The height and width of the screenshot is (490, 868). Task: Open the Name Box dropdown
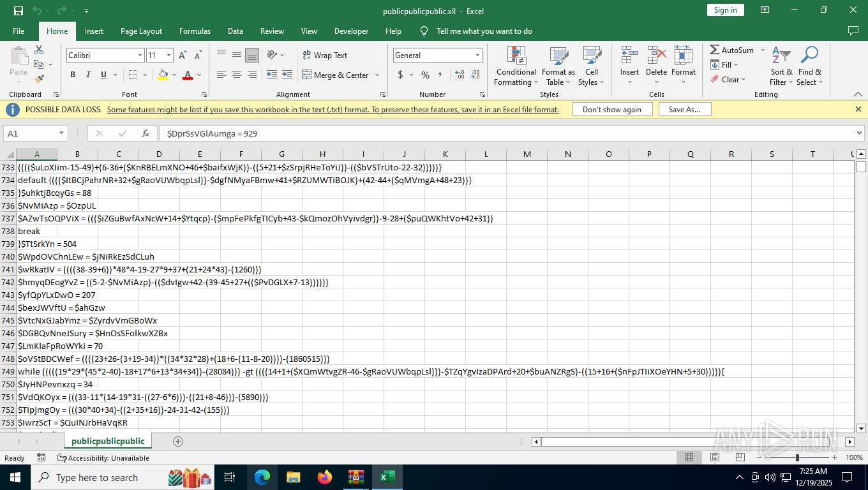pos(62,133)
